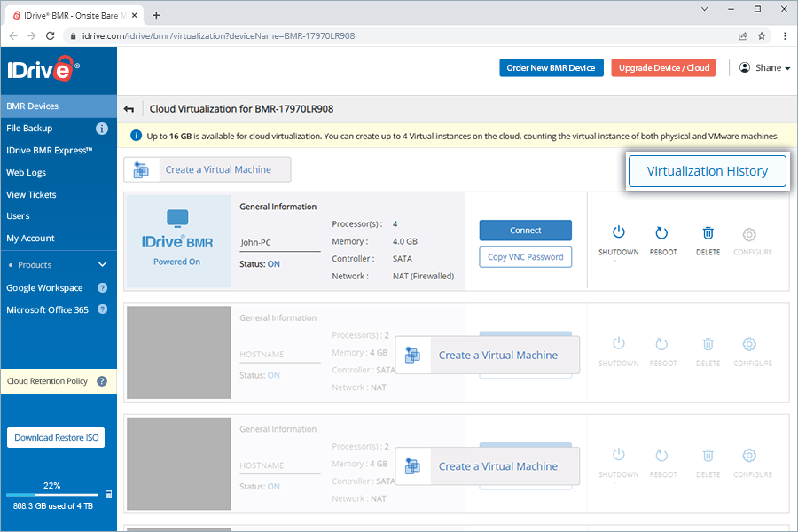Open the Chrome three-dot menu

point(785,36)
